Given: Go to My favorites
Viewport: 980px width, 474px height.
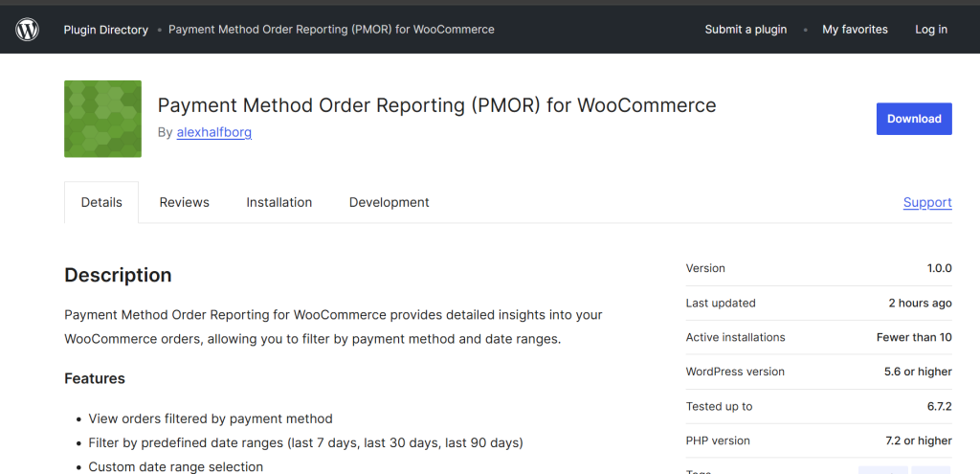Looking at the screenshot, I should [855, 30].
